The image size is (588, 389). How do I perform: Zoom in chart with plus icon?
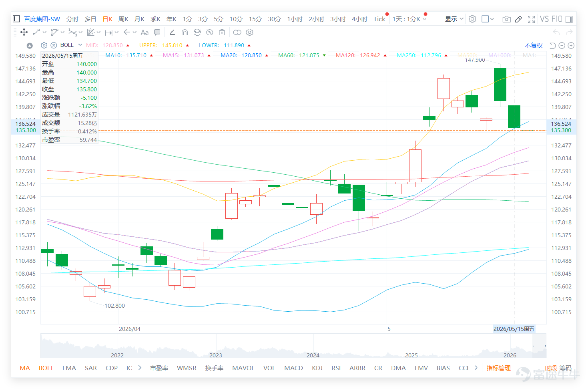tap(571, 46)
